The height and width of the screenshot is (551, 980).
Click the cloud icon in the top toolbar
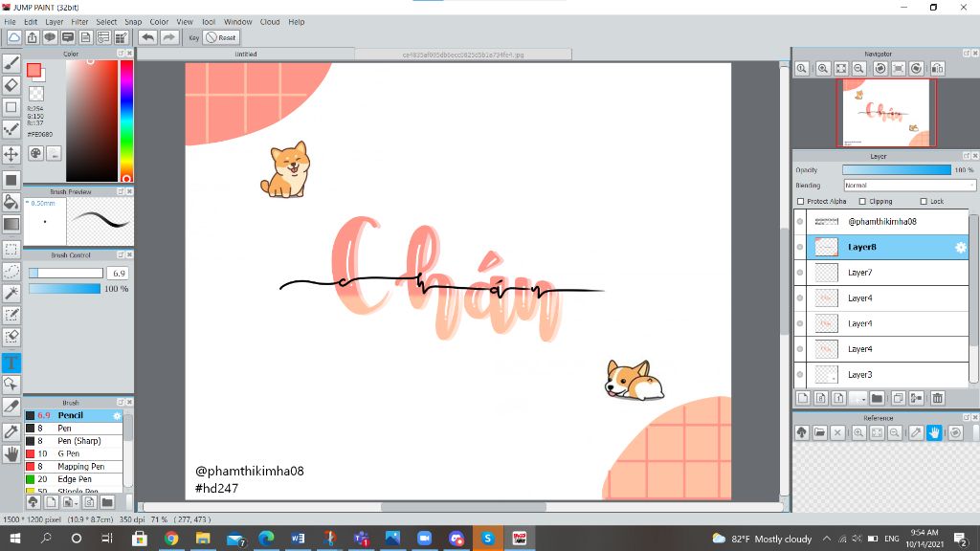(13, 37)
